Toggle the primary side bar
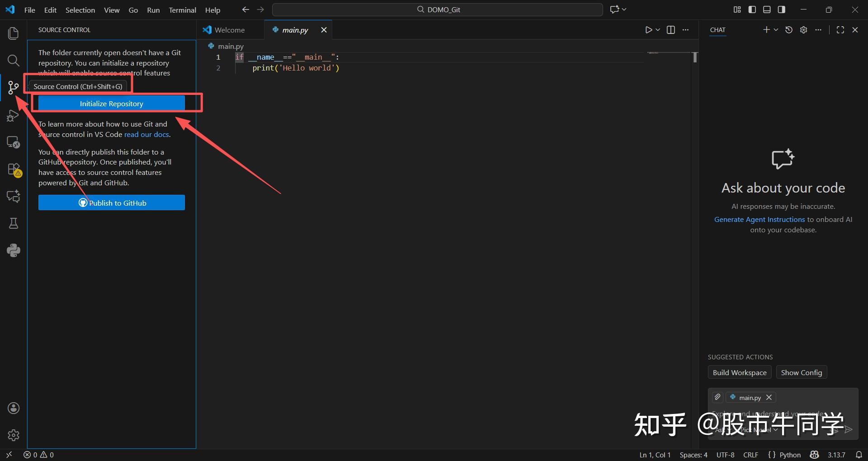Screen dimensions: 868x461 (x=752, y=9)
